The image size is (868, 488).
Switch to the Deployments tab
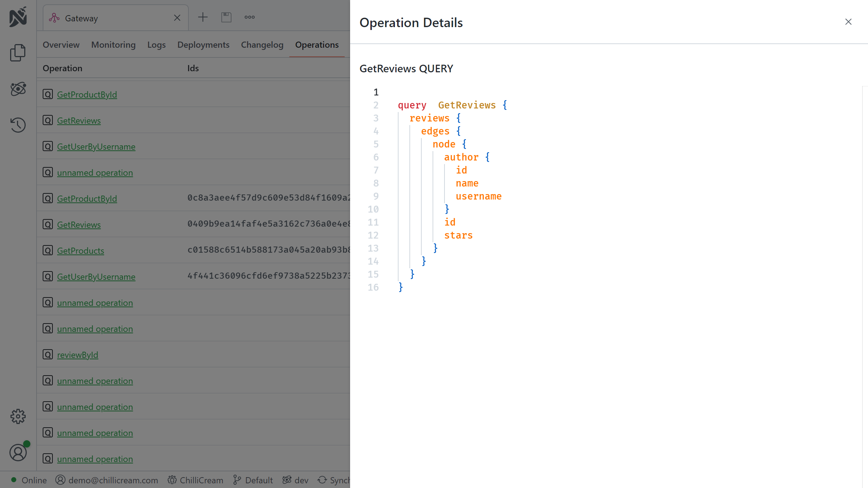203,45
